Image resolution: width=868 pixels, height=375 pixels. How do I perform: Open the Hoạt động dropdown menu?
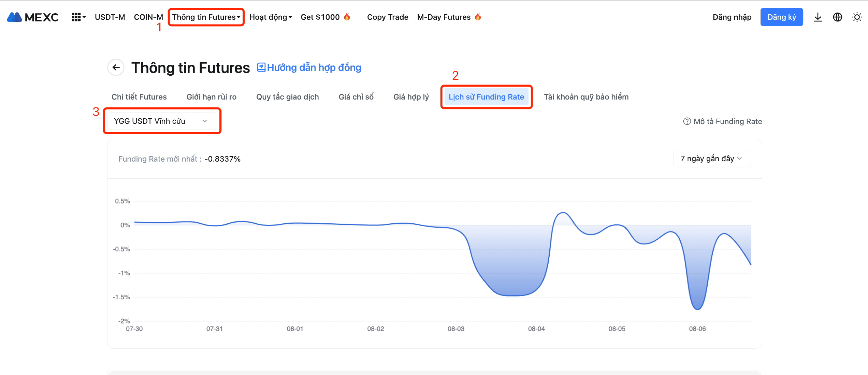pyautogui.click(x=270, y=17)
